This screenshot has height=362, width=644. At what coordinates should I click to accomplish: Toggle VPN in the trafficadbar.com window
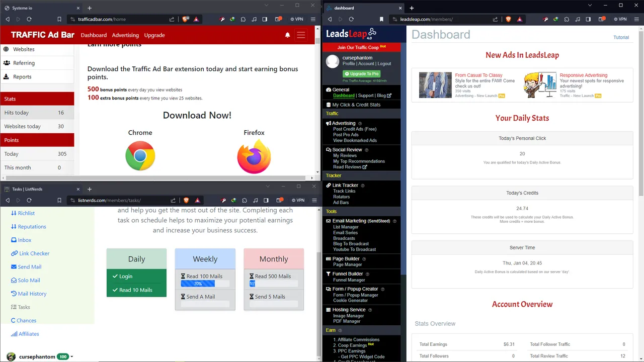point(297,19)
